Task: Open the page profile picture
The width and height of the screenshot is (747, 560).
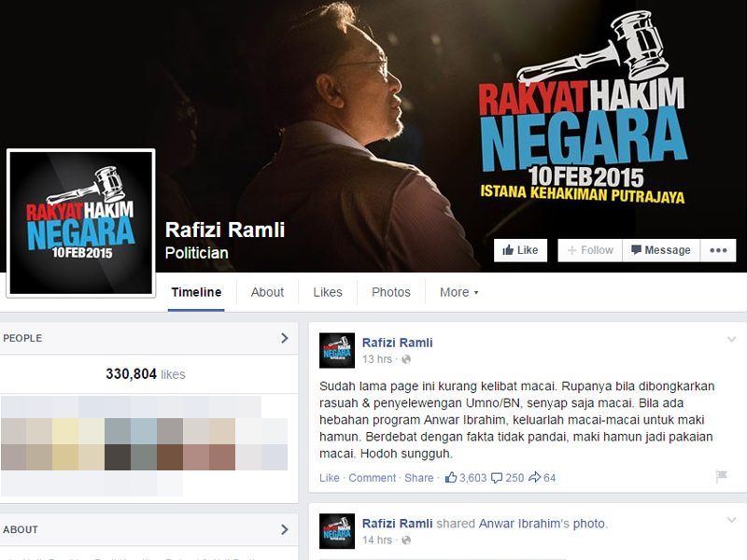Action: (80, 222)
